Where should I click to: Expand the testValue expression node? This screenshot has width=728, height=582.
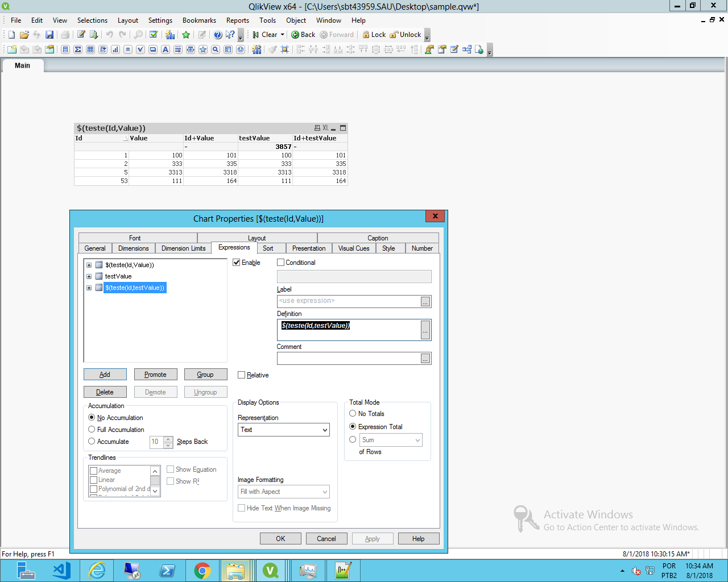click(89, 276)
